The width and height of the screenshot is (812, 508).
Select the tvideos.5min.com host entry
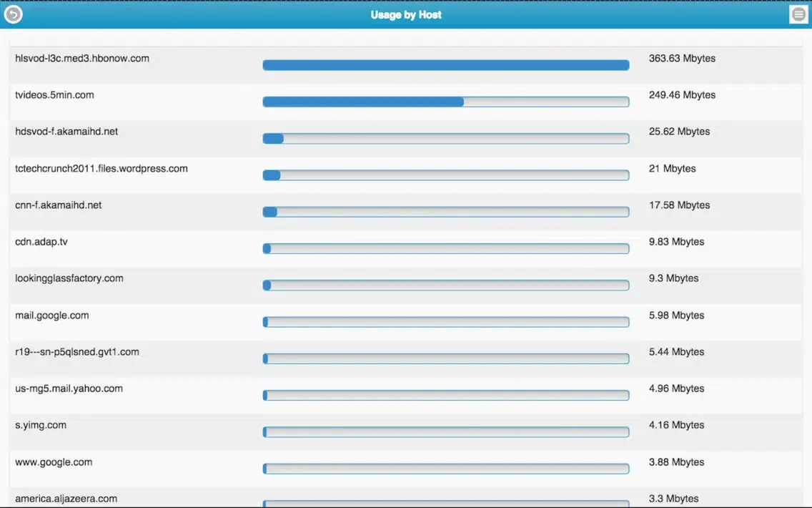click(x=54, y=95)
